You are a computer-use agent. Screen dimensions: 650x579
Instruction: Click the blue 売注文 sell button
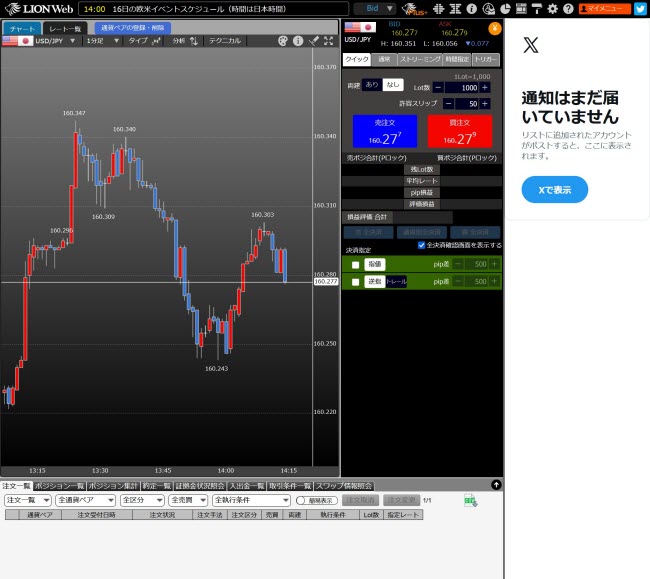pyautogui.click(x=385, y=131)
